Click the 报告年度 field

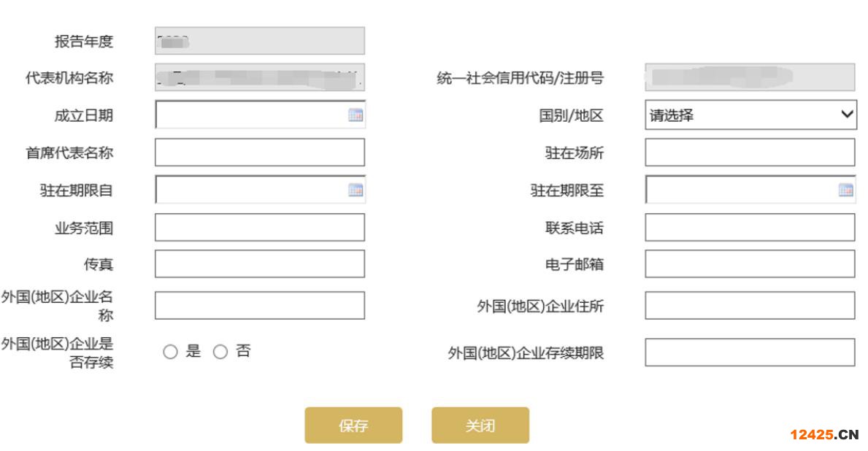point(259,41)
